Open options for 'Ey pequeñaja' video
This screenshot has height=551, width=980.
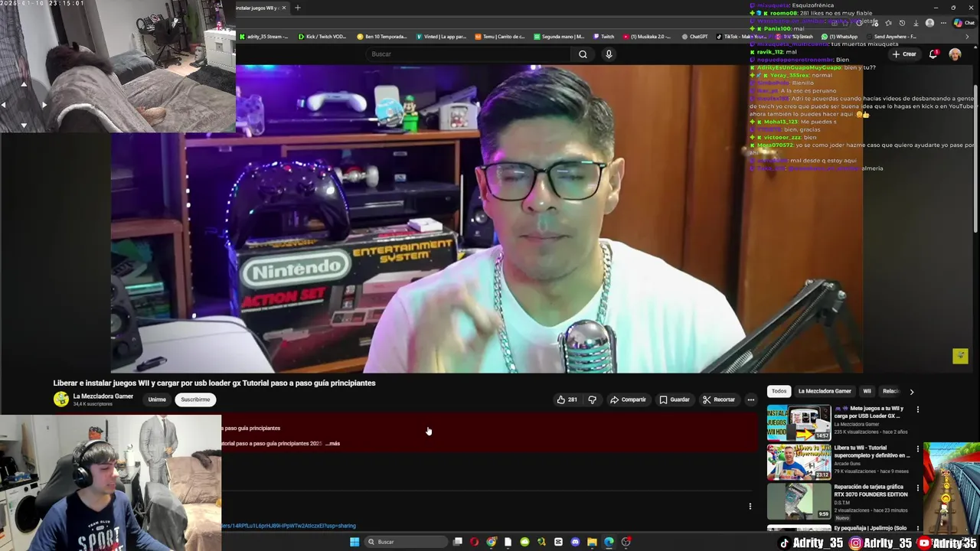[x=918, y=529]
